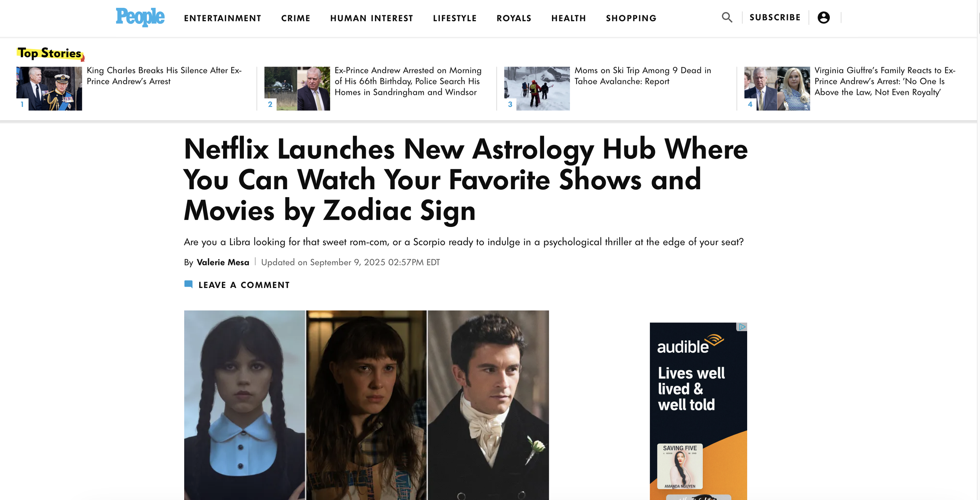
Task: Open author Valerie Mesa's page
Action: tap(223, 262)
